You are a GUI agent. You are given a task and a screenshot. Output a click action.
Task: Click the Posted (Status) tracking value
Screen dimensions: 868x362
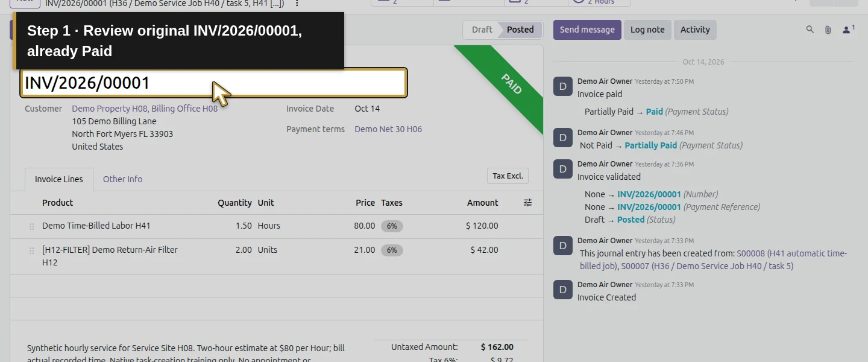(x=631, y=220)
